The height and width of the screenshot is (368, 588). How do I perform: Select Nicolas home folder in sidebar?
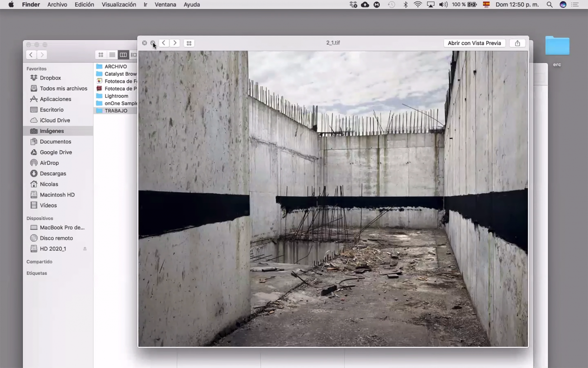[x=58, y=184]
